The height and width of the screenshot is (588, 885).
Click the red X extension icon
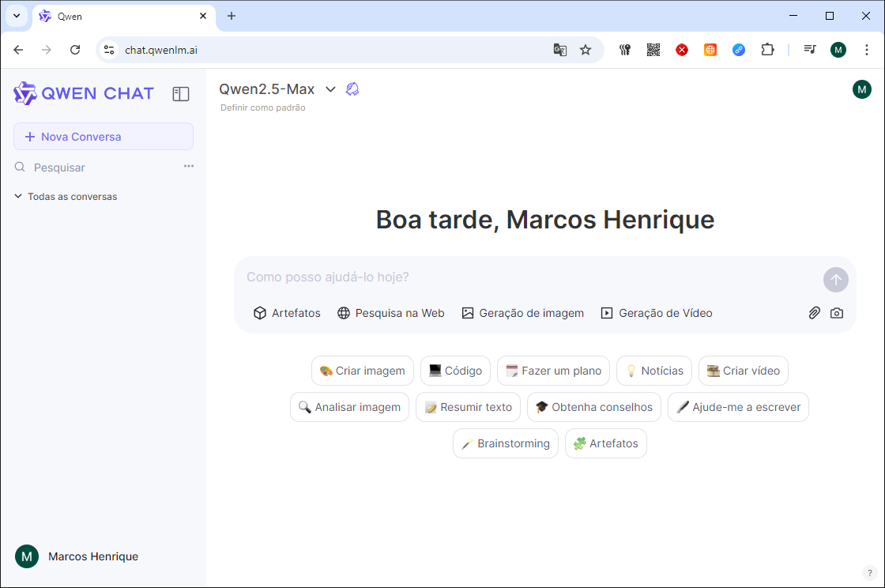click(x=682, y=50)
